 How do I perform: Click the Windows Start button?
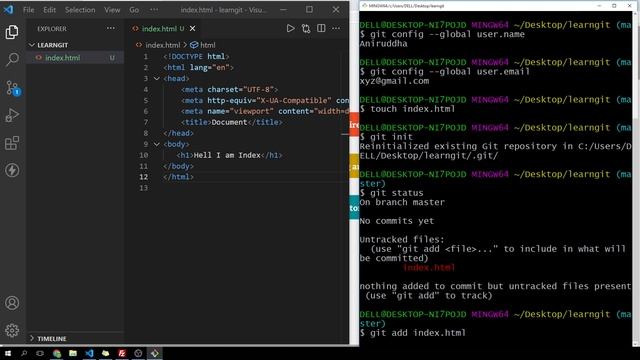point(7,353)
